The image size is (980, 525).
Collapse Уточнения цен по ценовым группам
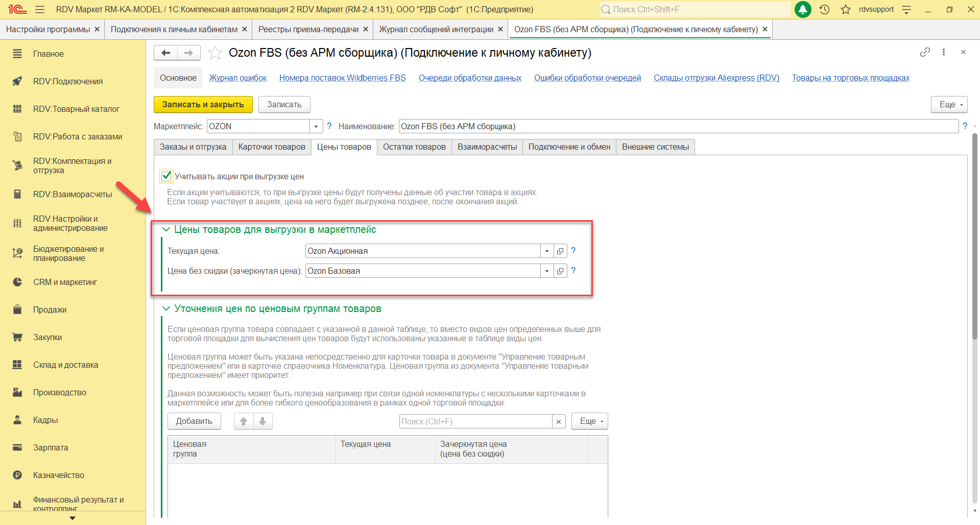click(166, 308)
